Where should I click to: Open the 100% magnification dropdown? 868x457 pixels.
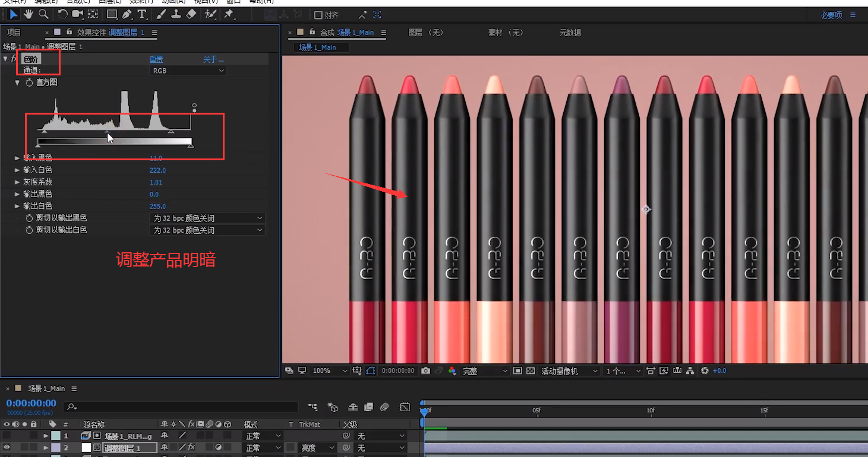(330, 370)
